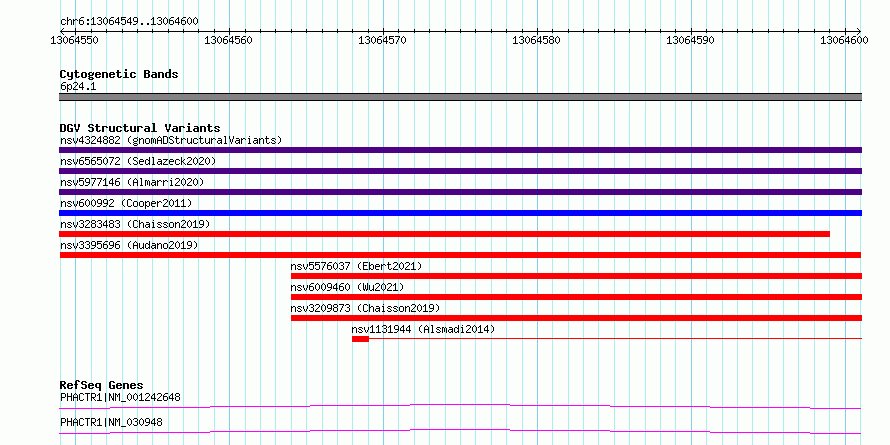Open variant nsv3209873 Chaisson2019 label
Screen dimensions: 890x445
pos(366,308)
